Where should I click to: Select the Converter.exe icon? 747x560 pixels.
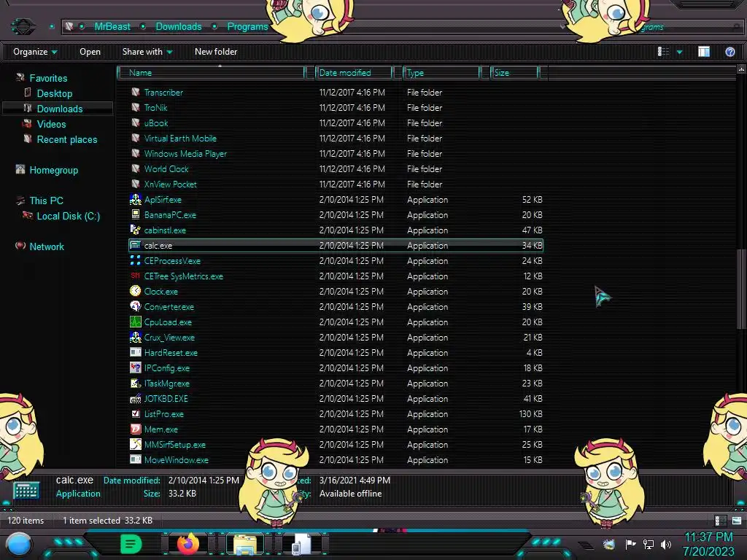click(x=135, y=307)
